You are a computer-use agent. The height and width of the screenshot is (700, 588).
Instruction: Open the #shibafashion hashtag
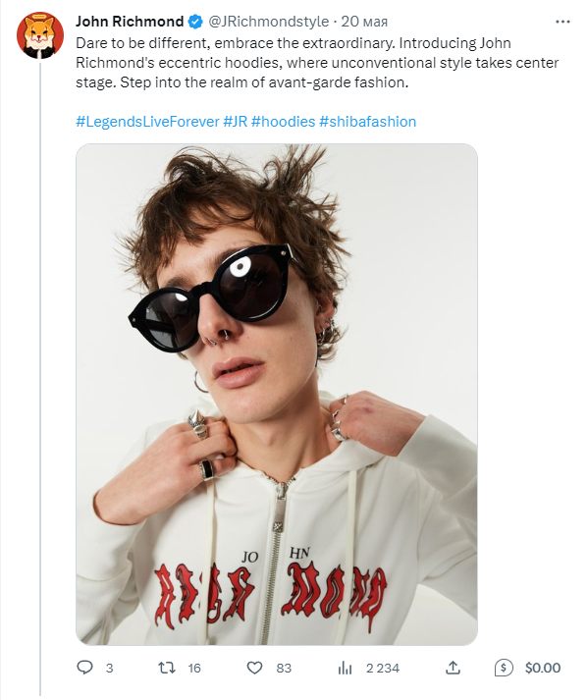367,122
